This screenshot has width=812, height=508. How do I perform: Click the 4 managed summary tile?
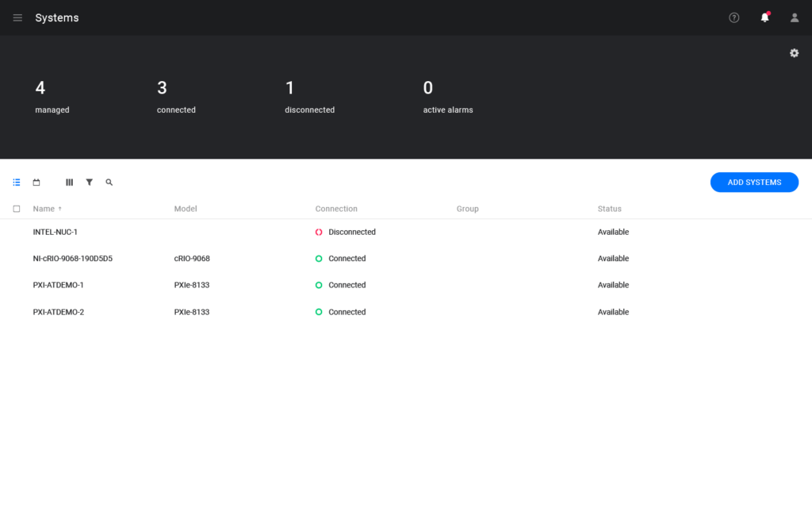point(52,96)
